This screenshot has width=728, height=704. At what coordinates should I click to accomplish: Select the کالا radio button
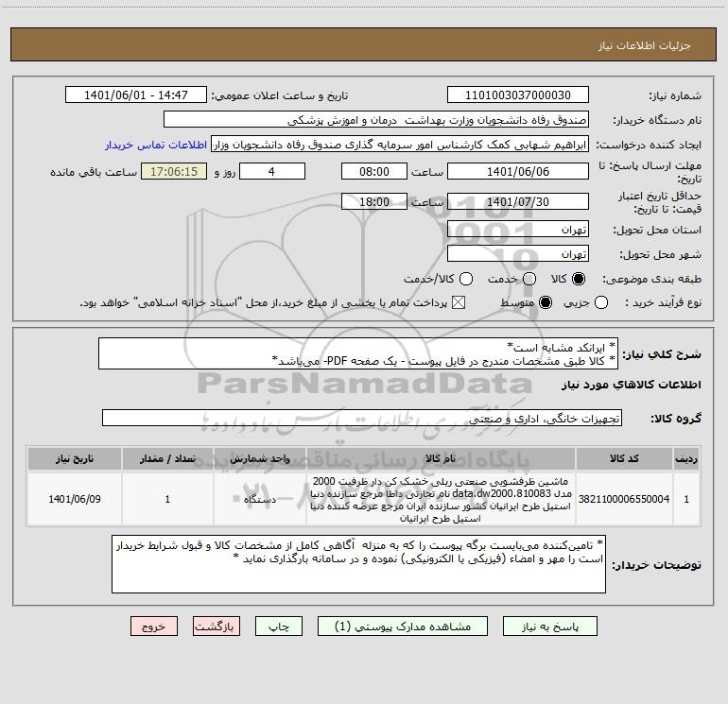[x=579, y=279]
